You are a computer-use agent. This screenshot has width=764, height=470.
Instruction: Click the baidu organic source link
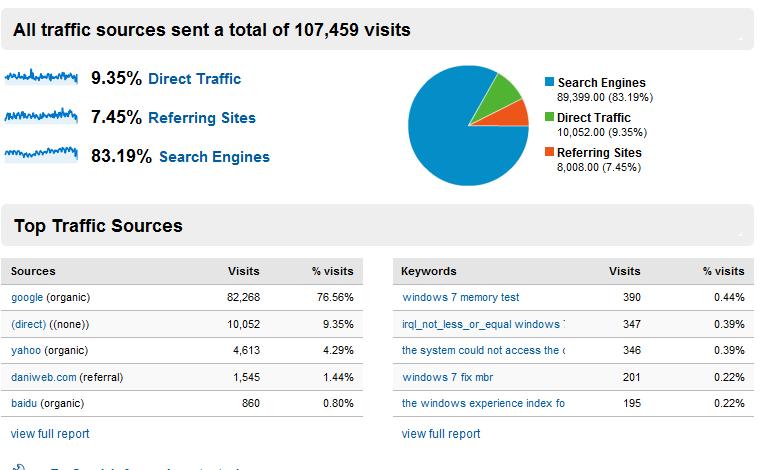tap(25, 404)
